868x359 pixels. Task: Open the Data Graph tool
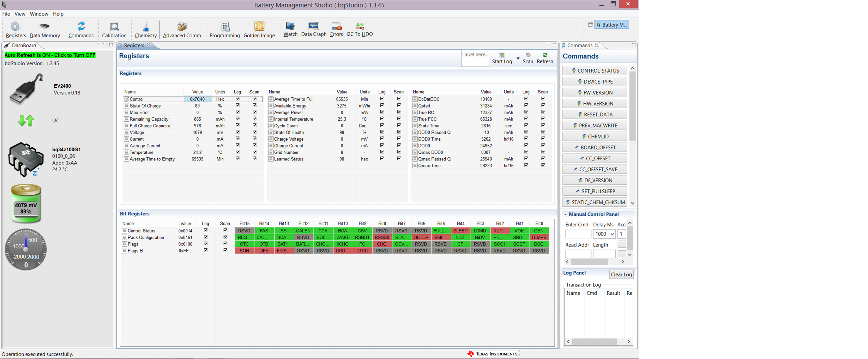tap(314, 29)
